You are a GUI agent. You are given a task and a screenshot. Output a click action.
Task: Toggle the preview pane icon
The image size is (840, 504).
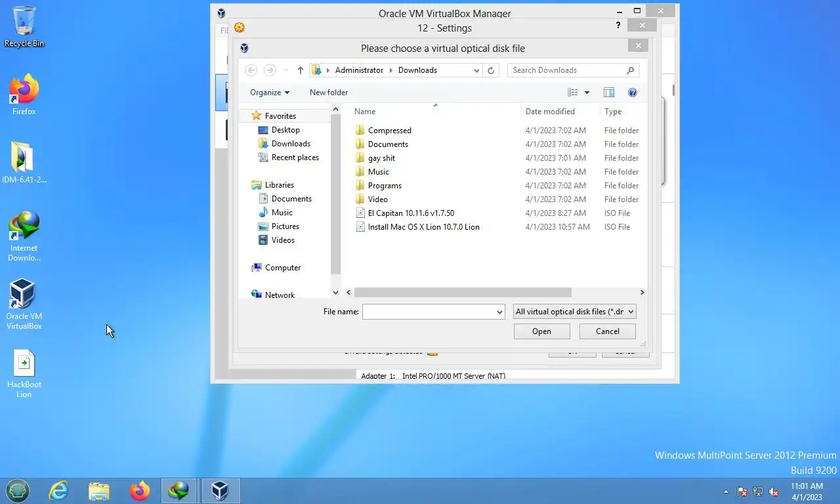coord(609,93)
